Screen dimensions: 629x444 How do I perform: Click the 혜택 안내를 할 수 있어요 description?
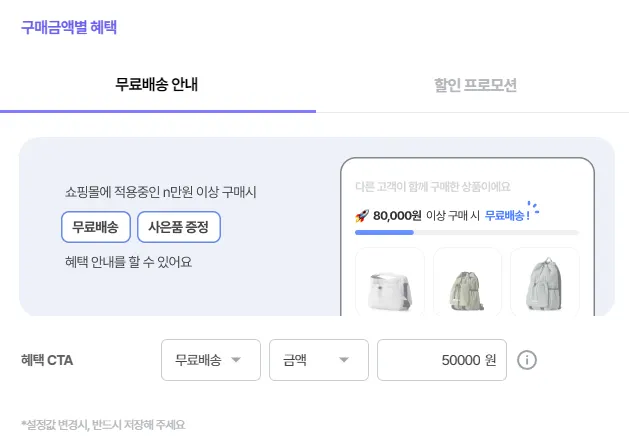pyautogui.click(x=128, y=262)
